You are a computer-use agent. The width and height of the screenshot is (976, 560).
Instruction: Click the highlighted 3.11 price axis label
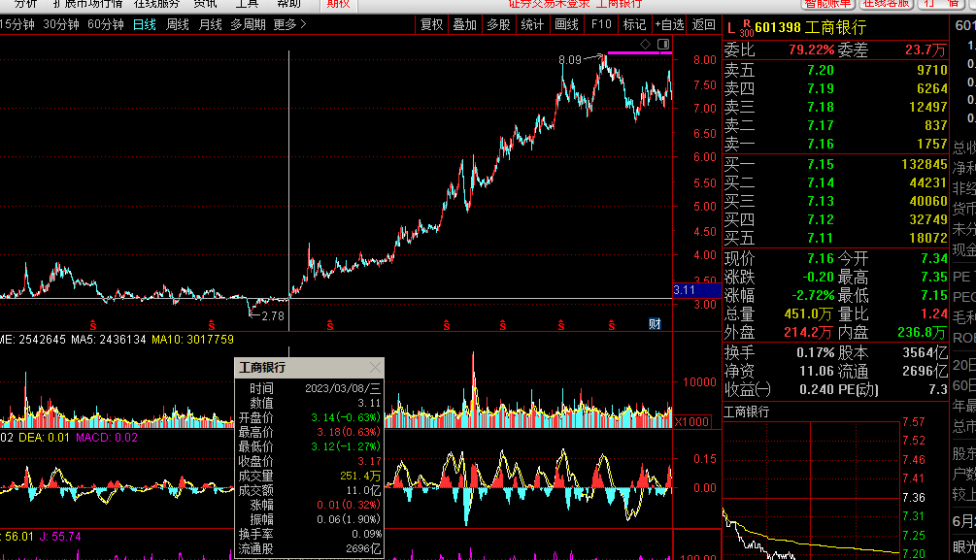tap(696, 290)
